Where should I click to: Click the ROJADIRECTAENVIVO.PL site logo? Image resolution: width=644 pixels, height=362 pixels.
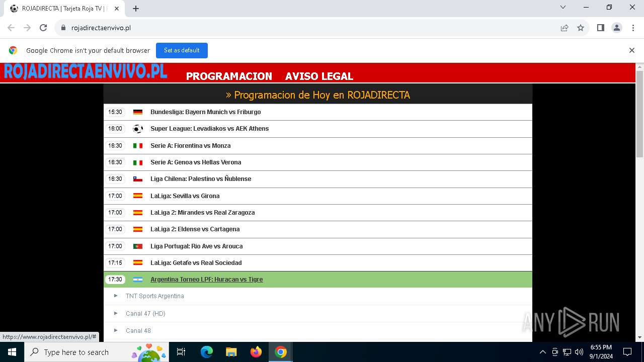(x=86, y=71)
